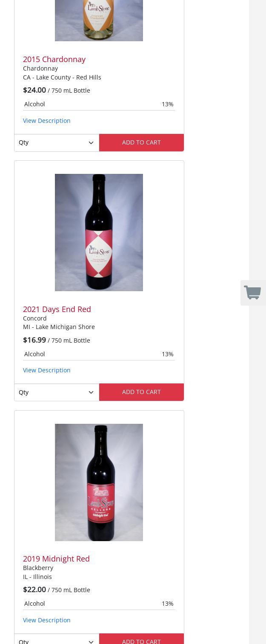The image size is (266, 644).
Task: Click the Midnight Red bottle photo
Action: [x=99, y=482]
